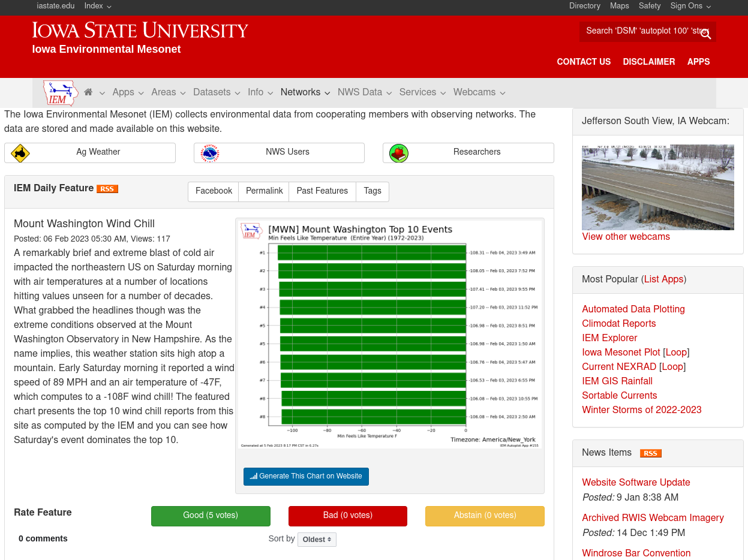Screen dimensions: 748x560
Task: Open Iowa Mesonet Plot link
Action: pyautogui.click(x=621, y=353)
